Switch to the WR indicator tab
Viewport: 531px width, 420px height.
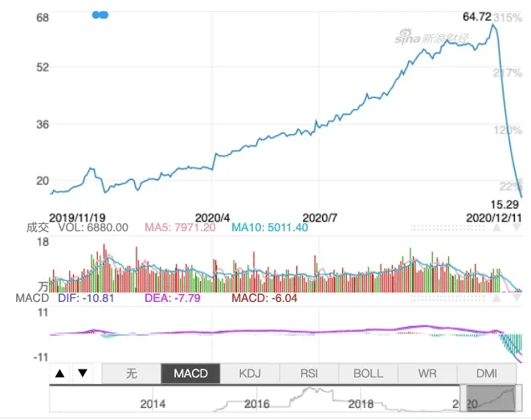click(x=427, y=373)
